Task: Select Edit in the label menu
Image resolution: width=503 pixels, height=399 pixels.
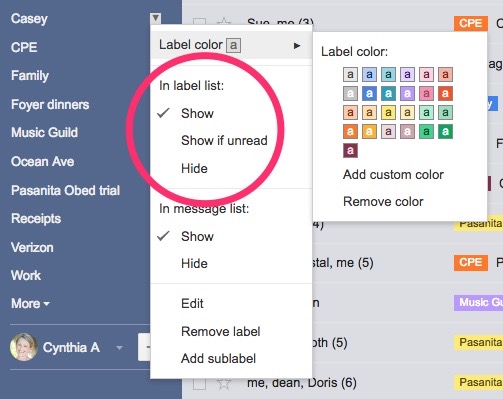Action: point(192,303)
